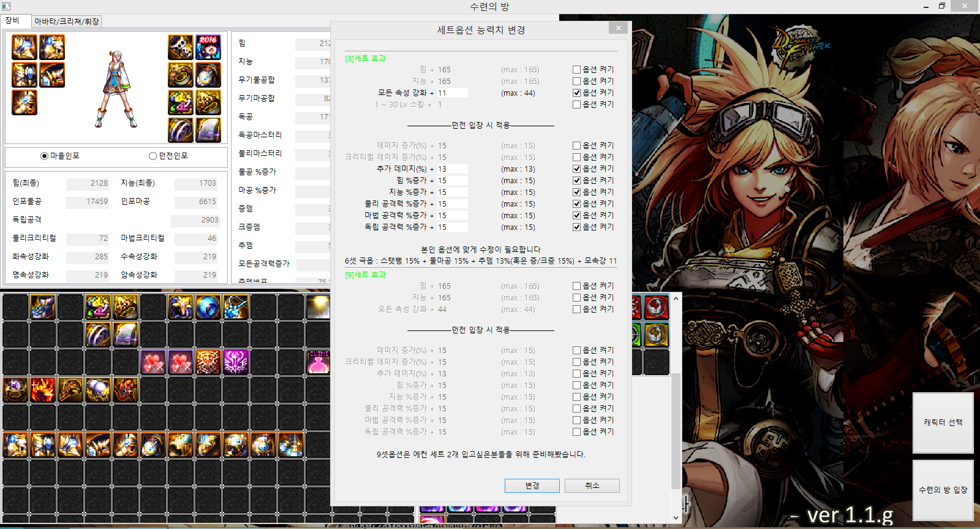
Task: Open 캐릭터 선택 button
Action: coord(943,422)
